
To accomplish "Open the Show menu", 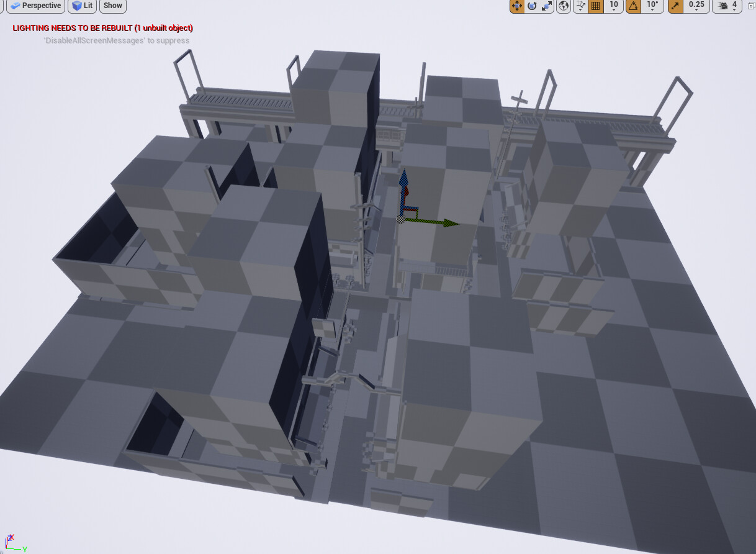I will pyautogui.click(x=112, y=6).
